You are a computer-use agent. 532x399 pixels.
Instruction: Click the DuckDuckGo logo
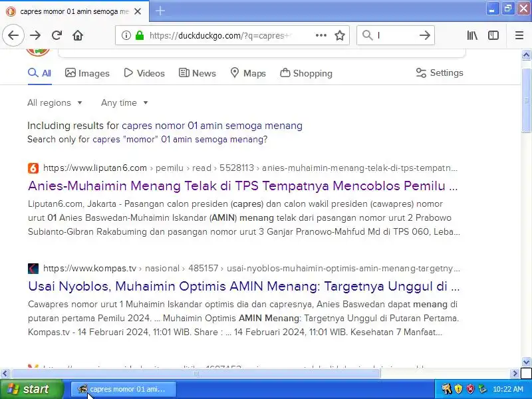click(x=38, y=53)
